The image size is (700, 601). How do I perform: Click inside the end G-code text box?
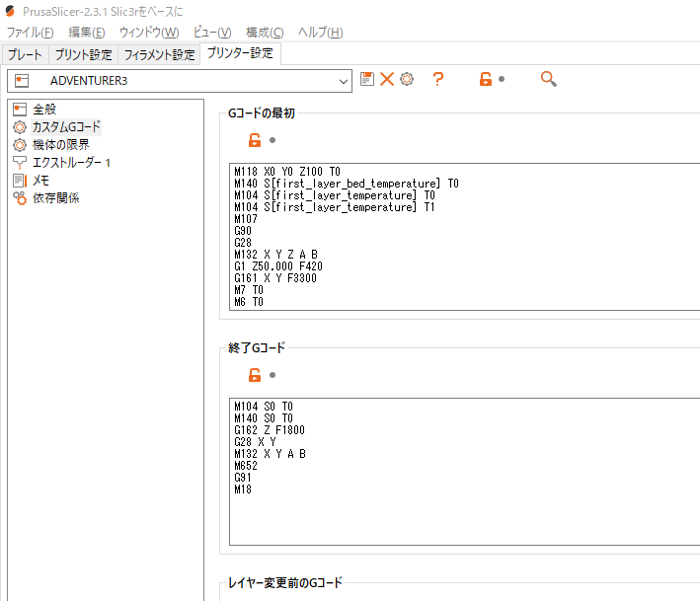click(x=464, y=472)
